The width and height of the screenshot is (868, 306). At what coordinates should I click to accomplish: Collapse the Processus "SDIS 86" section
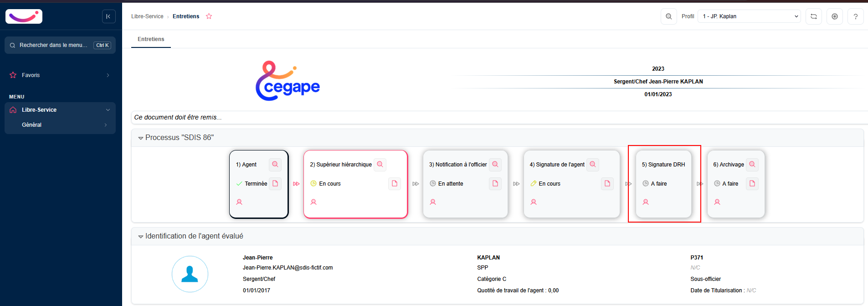click(141, 138)
